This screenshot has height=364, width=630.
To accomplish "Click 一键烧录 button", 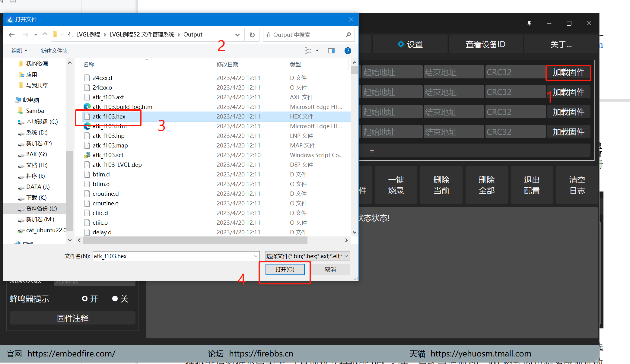I will (x=396, y=185).
